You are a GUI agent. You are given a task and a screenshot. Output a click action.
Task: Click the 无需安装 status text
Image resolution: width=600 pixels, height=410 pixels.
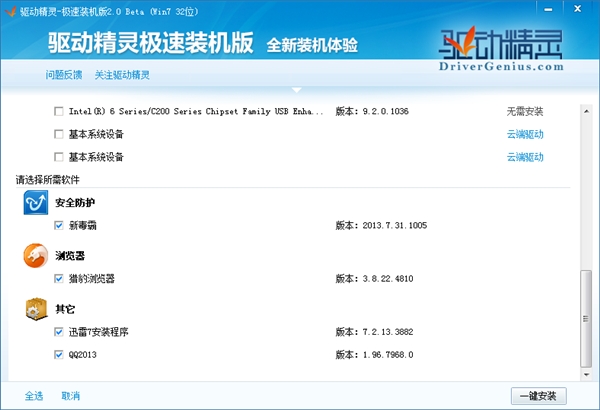click(x=525, y=111)
